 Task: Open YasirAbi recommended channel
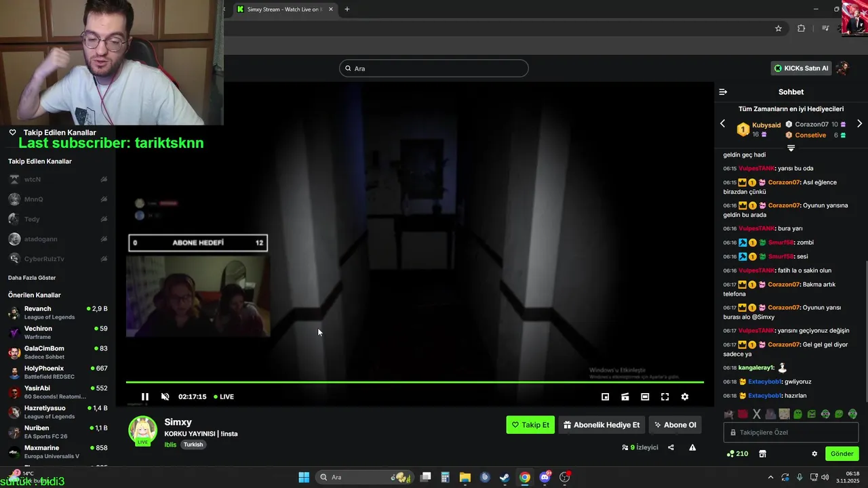(58, 392)
